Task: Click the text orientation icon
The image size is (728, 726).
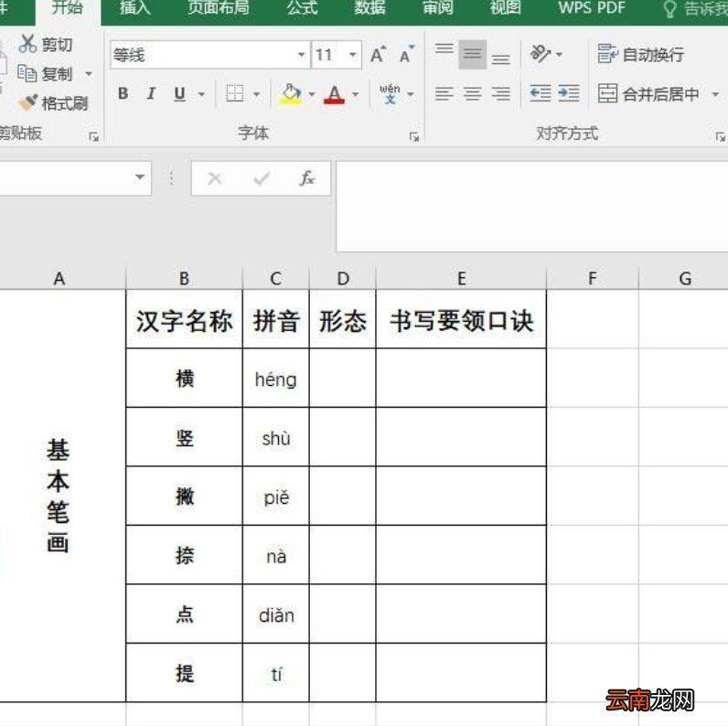Action: [541, 54]
